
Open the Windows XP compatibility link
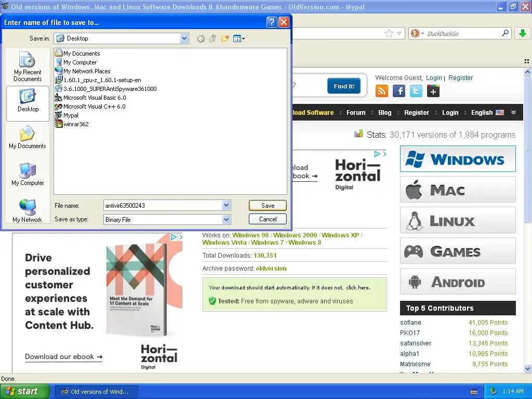tap(340, 235)
